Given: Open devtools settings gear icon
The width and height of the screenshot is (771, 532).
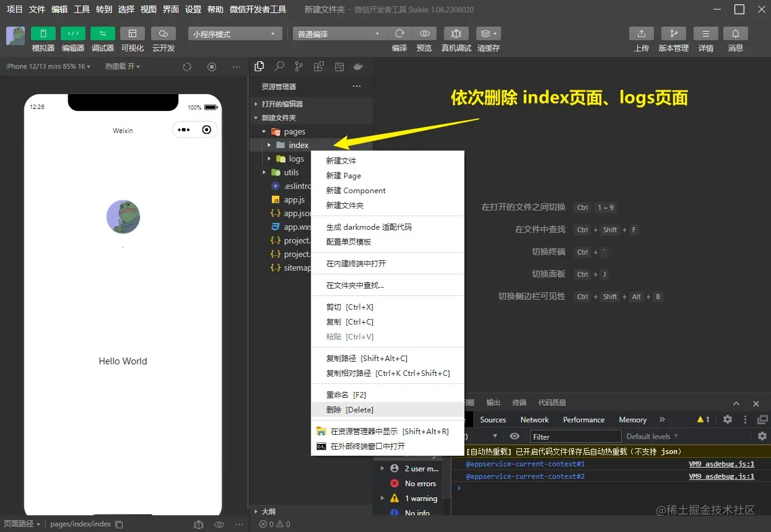Looking at the screenshot, I should (x=728, y=419).
